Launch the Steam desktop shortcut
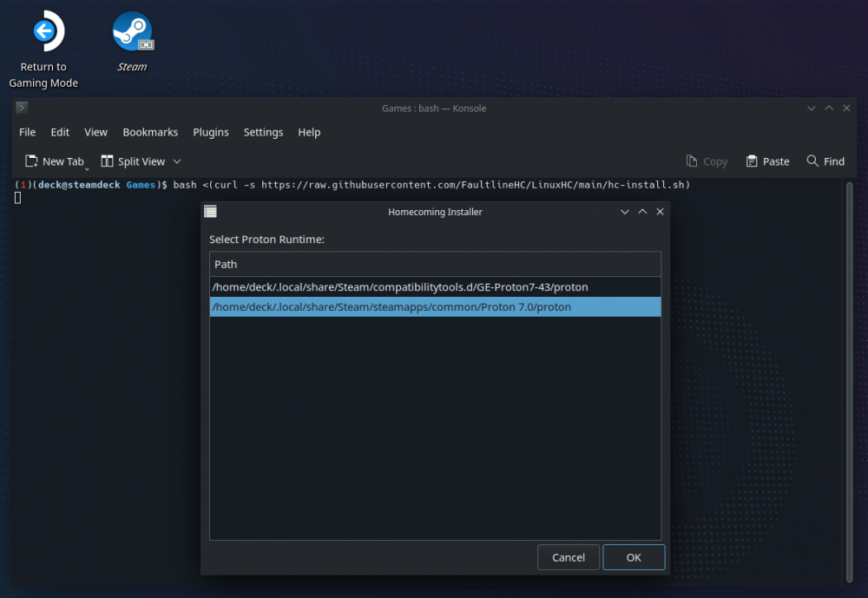This screenshot has height=598, width=868. (132, 34)
